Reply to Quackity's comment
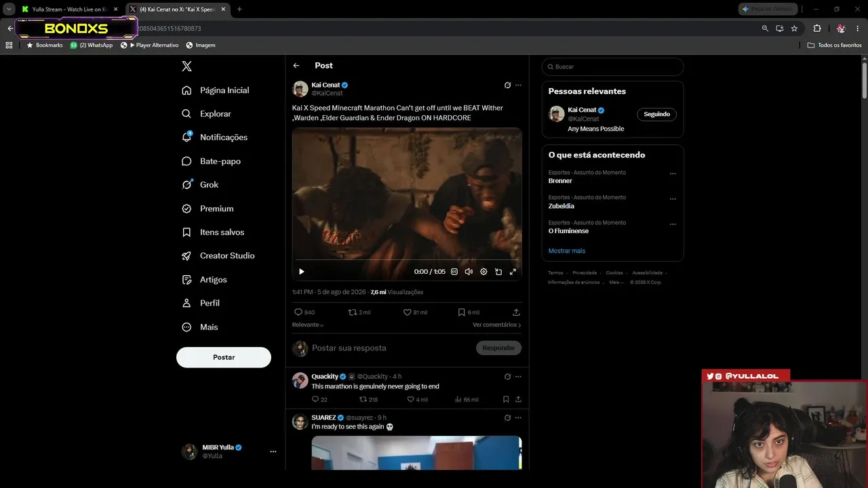The width and height of the screenshot is (868, 488). (319, 399)
